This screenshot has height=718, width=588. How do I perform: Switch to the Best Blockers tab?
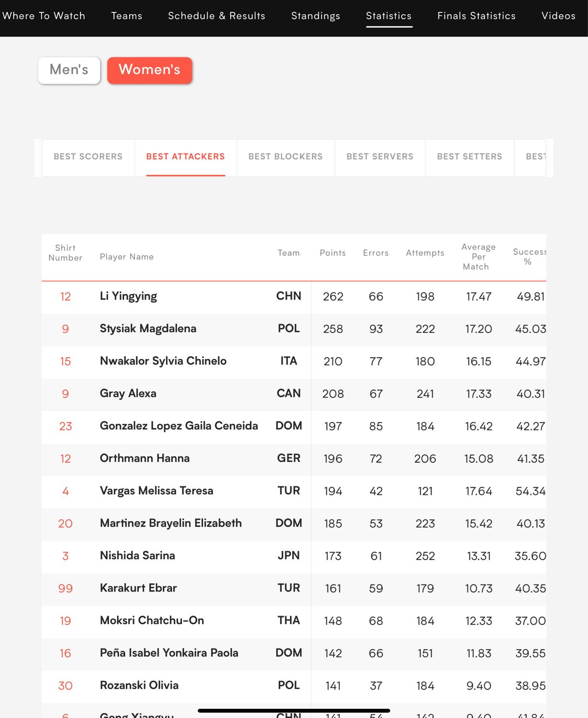[x=286, y=157]
